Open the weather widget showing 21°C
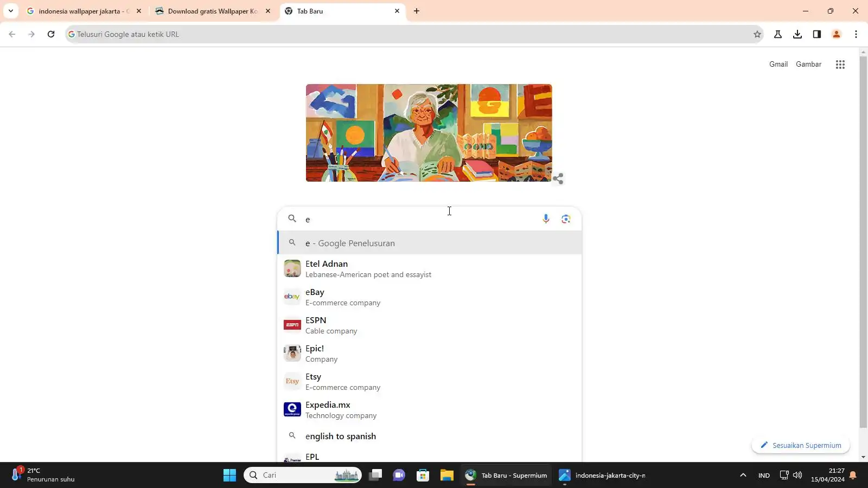This screenshot has width=868, height=488. click(x=43, y=475)
